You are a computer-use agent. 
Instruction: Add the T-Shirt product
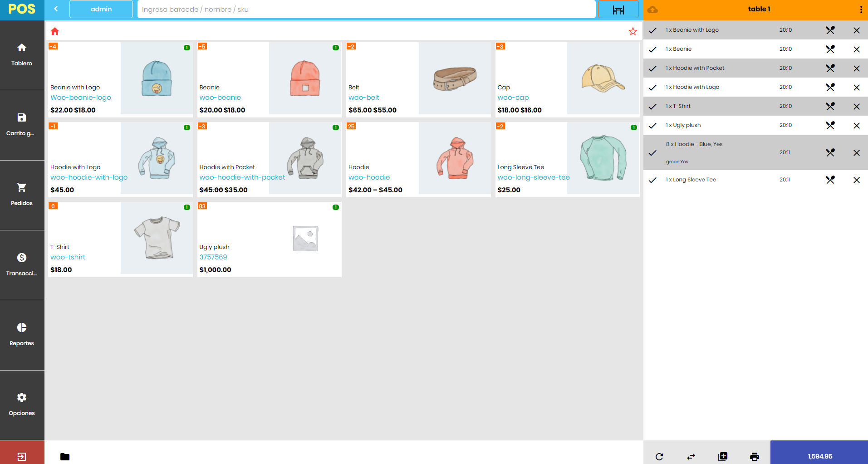point(120,239)
